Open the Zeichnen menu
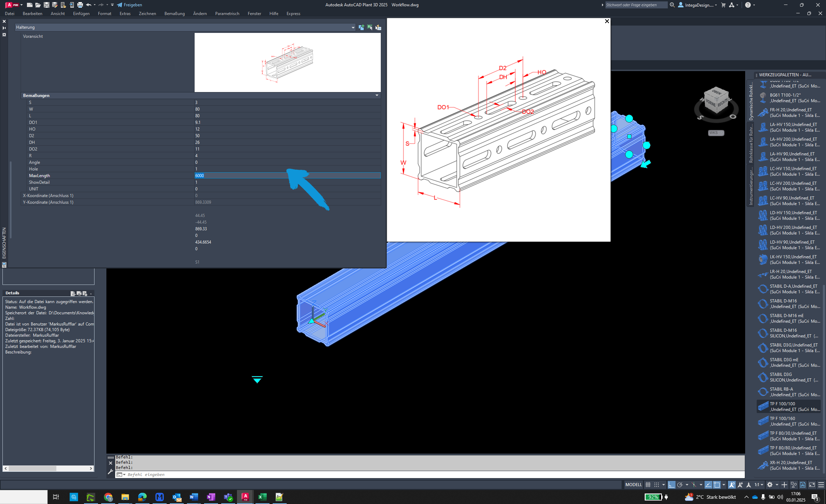Screen dimensions: 826x504 [x=147, y=14]
